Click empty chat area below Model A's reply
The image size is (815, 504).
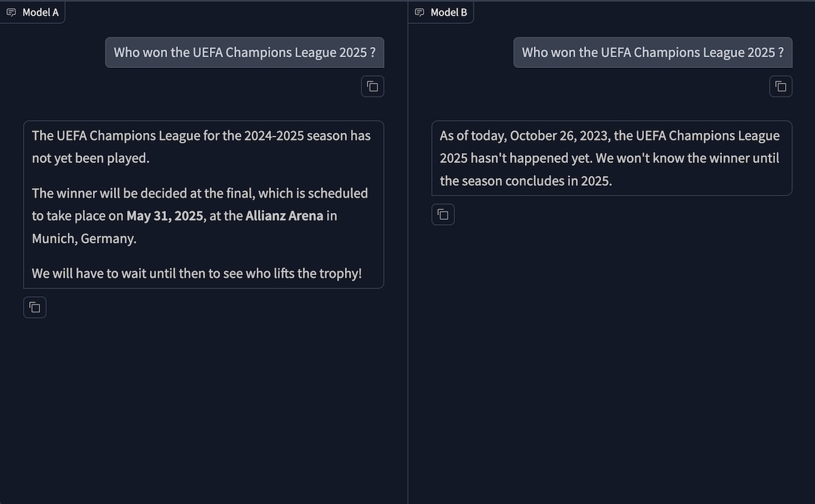click(x=204, y=408)
